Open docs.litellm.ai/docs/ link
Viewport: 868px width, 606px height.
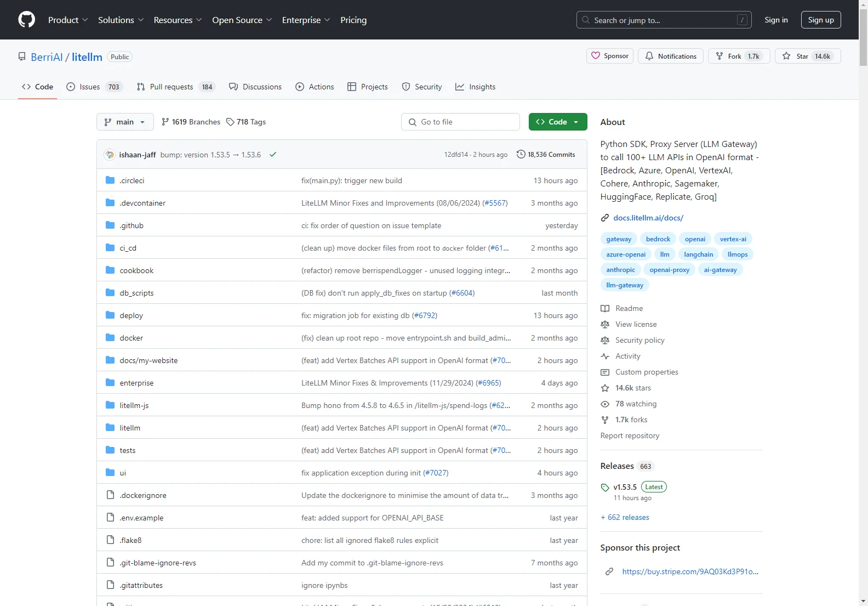pos(648,218)
